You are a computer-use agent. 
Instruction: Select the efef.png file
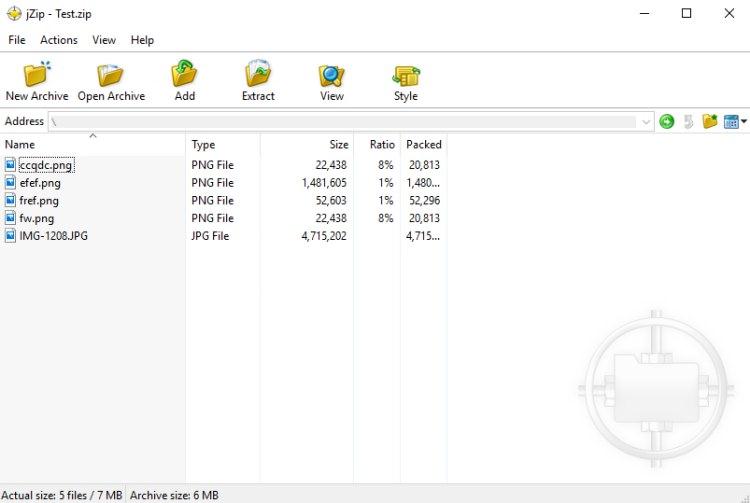pyautogui.click(x=40, y=183)
